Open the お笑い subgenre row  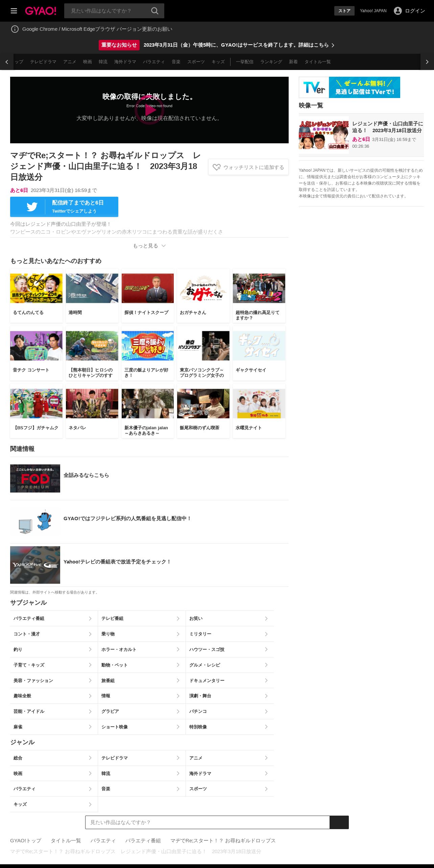pos(230,619)
